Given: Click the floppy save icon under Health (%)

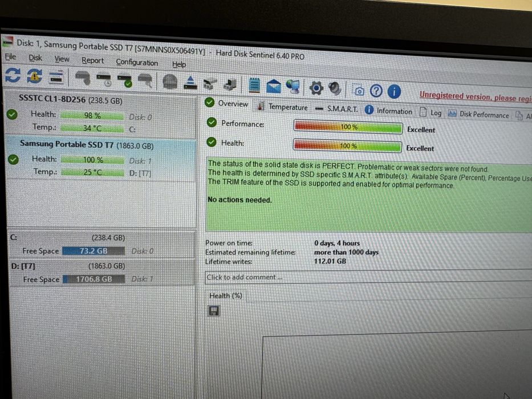Looking at the screenshot, I should (214, 311).
